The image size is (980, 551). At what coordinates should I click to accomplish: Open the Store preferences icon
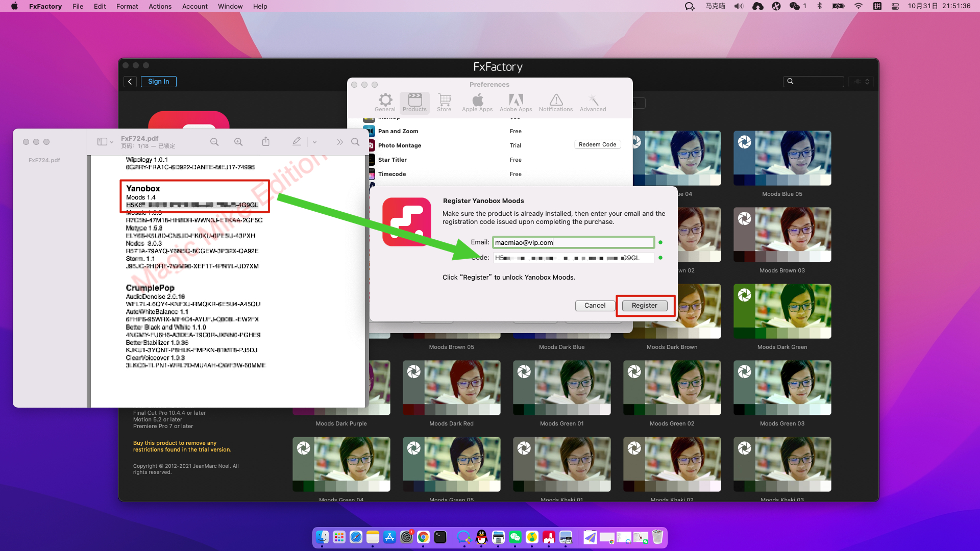coord(444,102)
